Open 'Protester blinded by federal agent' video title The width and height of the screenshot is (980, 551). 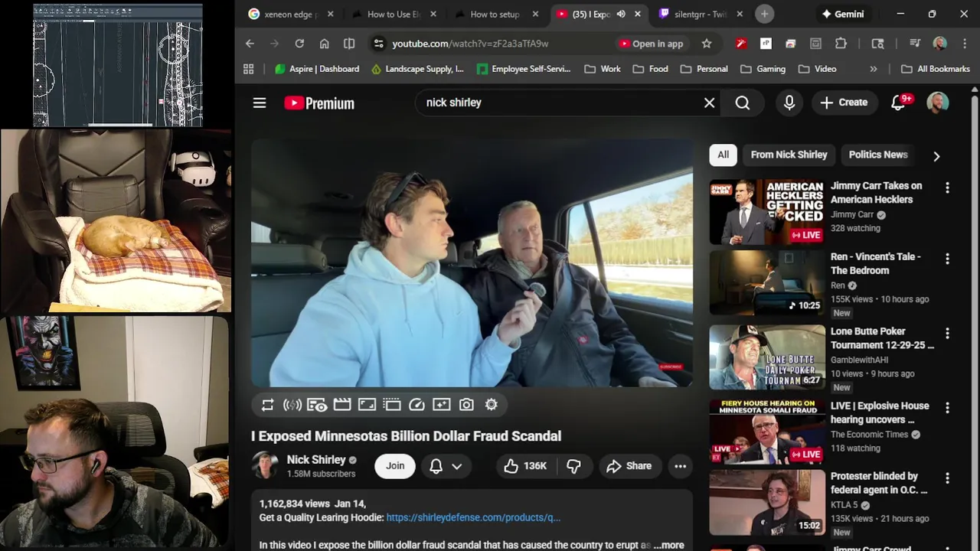[879, 483]
